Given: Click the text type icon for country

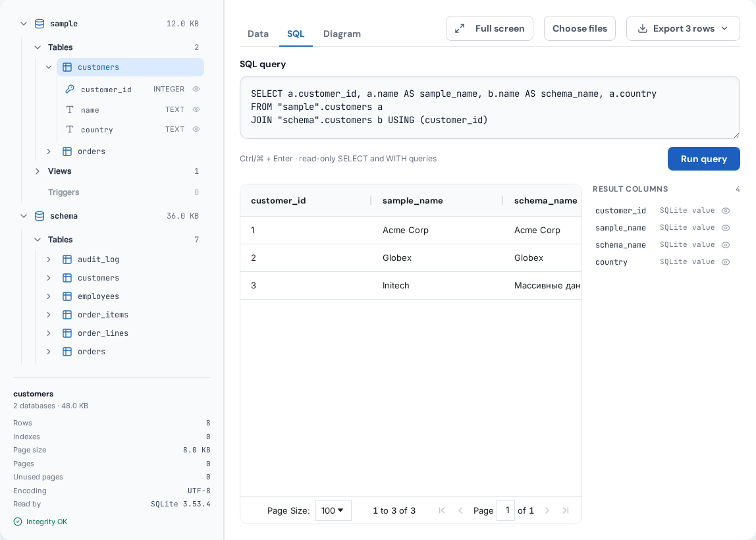Looking at the screenshot, I should pyautogui.click(x=70, y=129).
